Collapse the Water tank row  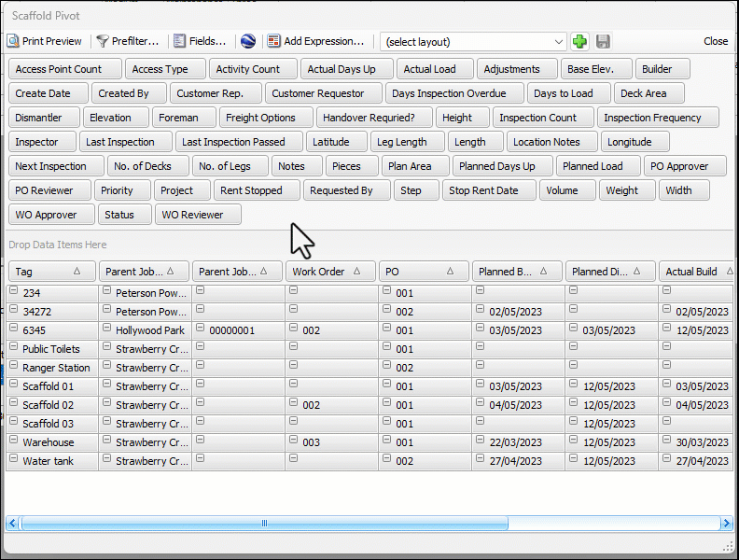pyautogui.click(x=13, y=459)
